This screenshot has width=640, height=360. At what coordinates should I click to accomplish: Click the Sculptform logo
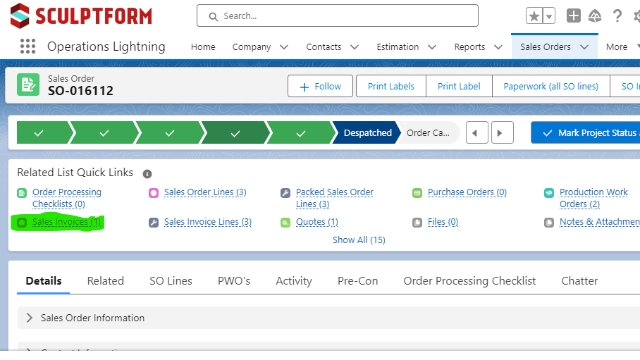(81, 16)
